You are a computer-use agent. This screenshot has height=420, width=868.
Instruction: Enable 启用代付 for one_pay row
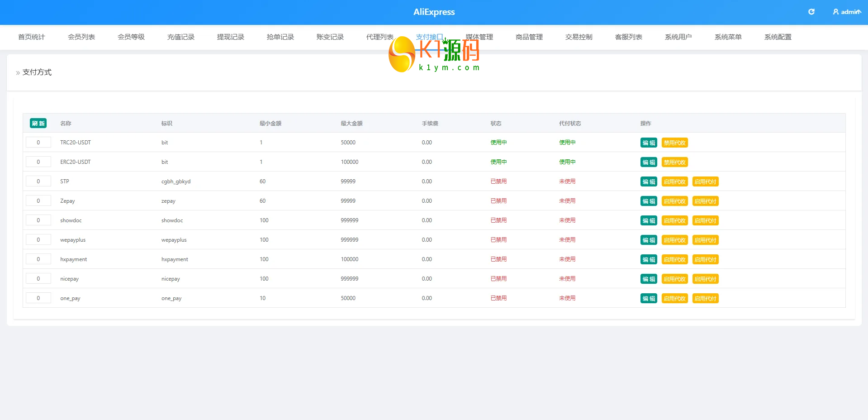click(x=705, y=298)
